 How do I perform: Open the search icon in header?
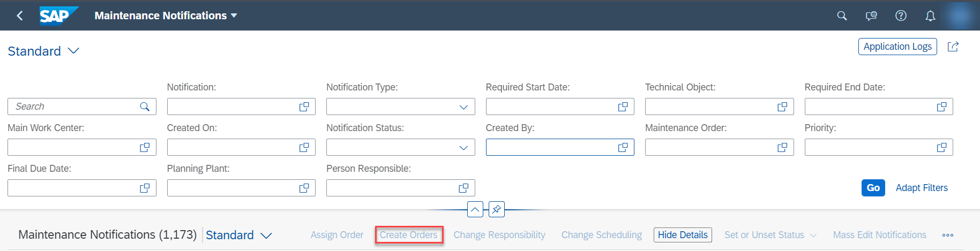point(842,16)
